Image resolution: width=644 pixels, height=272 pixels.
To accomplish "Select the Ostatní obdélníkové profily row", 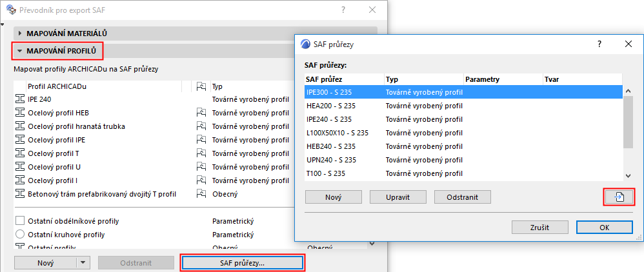I will point(154,221).
